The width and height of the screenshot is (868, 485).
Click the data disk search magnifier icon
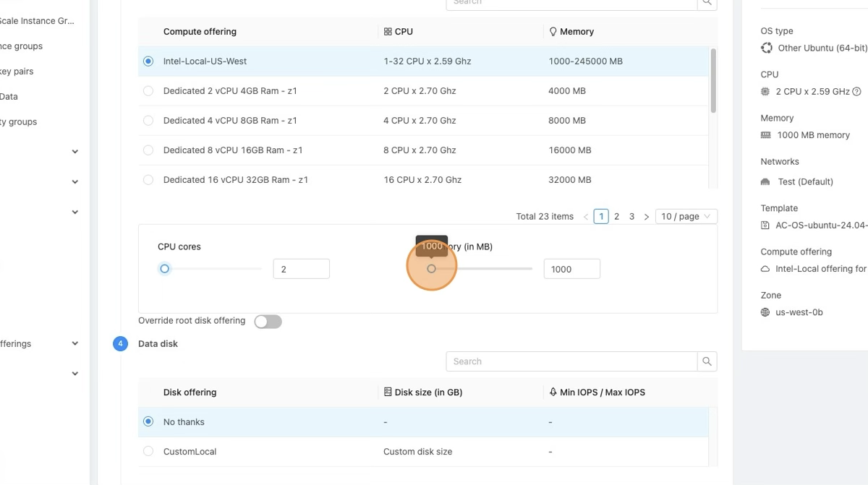(707, 361)
